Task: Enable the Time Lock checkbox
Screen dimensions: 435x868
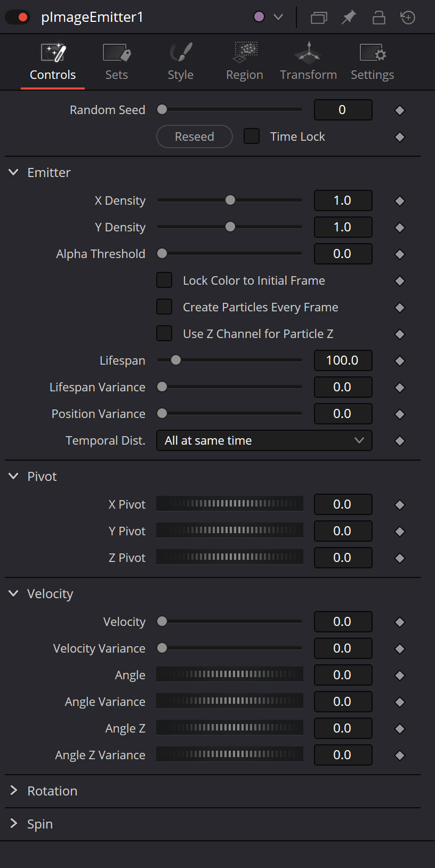Action: point(252,136)
